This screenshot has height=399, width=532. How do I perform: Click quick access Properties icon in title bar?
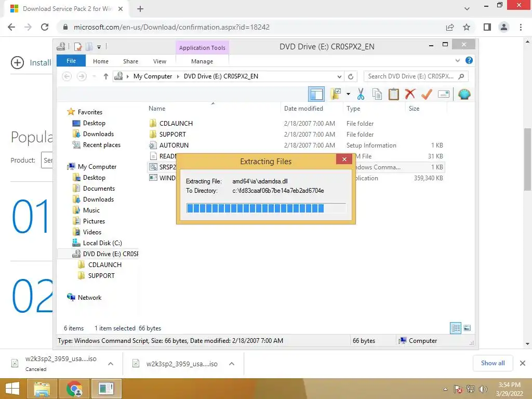click(78, 46)
